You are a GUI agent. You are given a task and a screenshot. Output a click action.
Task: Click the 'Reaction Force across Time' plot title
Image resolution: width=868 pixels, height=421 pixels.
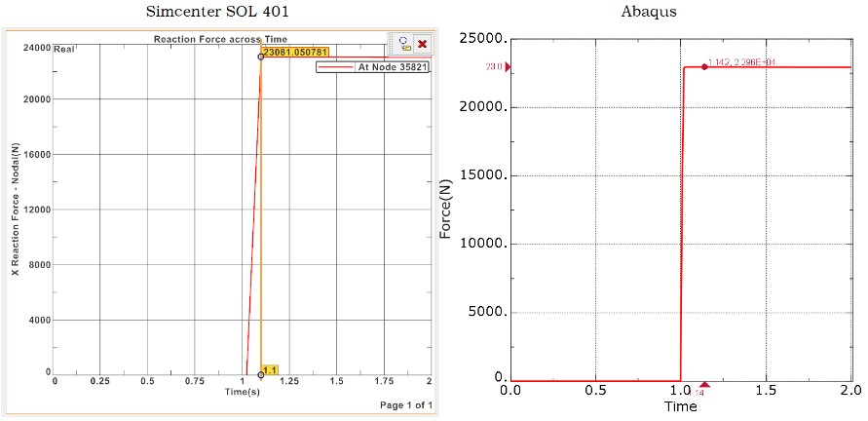(220, 39)
